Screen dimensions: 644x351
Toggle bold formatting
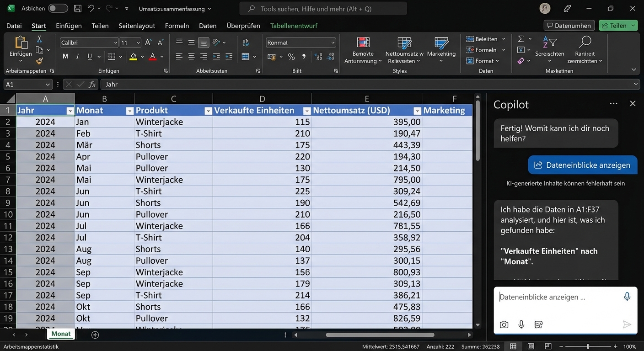tap(65, 56)
